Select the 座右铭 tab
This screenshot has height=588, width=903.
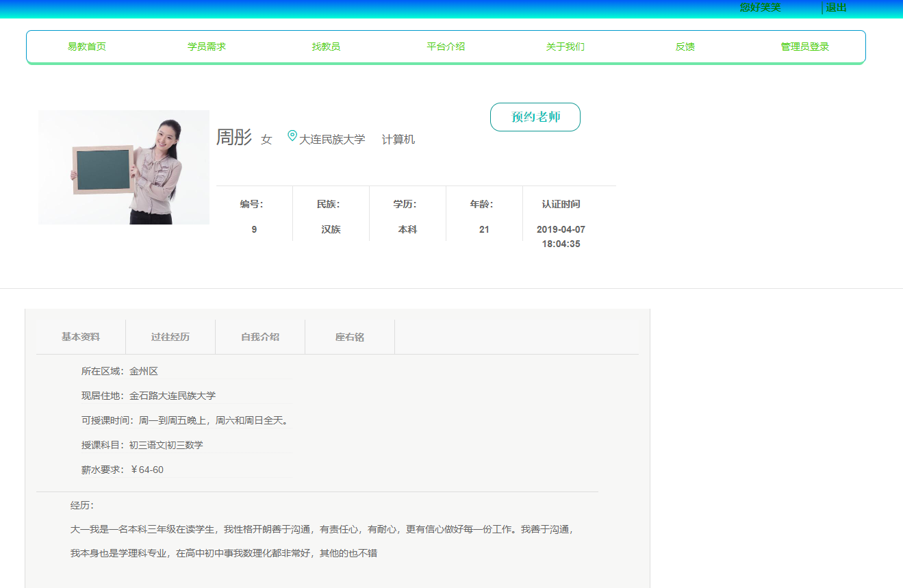coord(349,336)
